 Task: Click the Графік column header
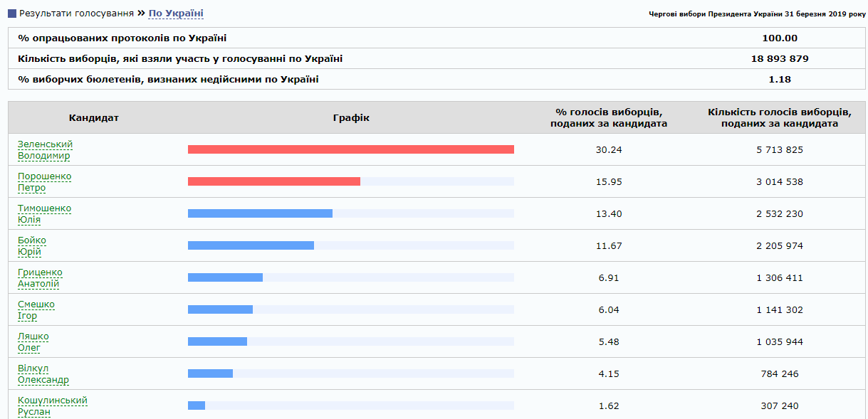[351, 117]
